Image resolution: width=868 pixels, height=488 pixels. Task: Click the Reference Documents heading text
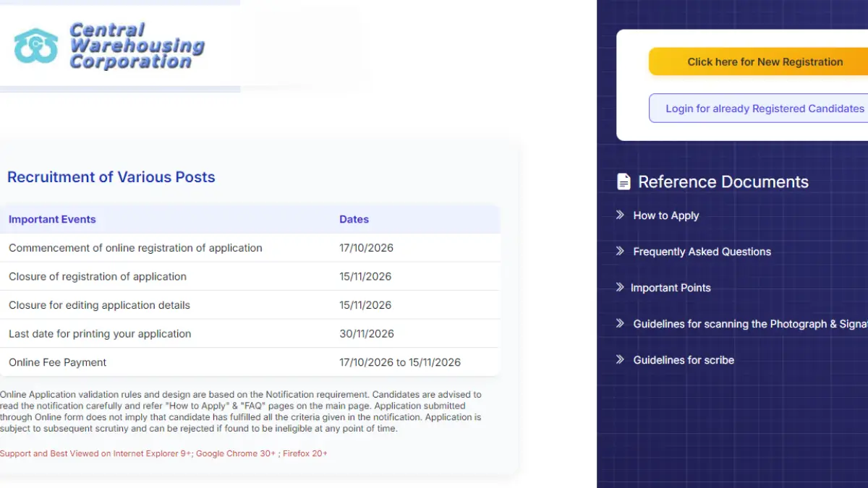[x=723, y=181]
